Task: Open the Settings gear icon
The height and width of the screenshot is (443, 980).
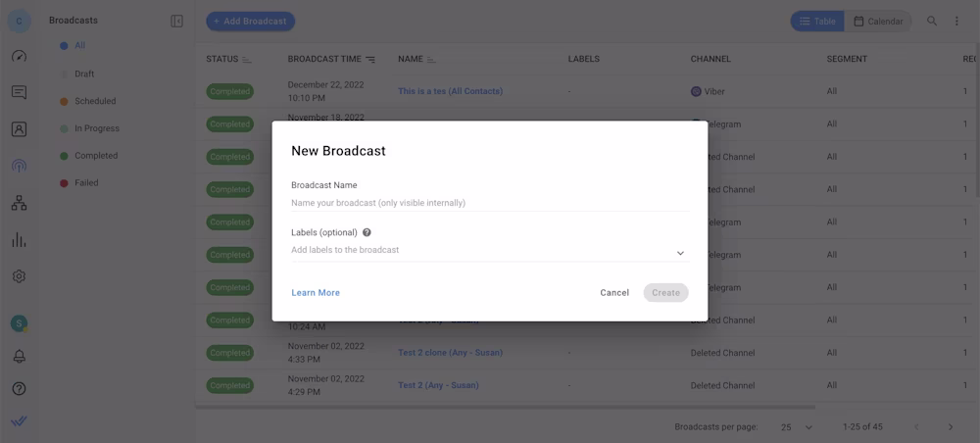Action: point(19,276)
